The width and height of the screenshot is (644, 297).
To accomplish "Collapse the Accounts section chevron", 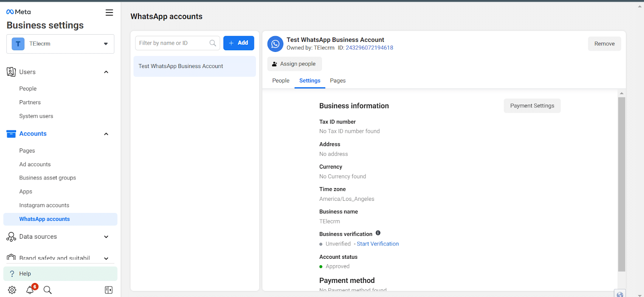I will 106,134.
